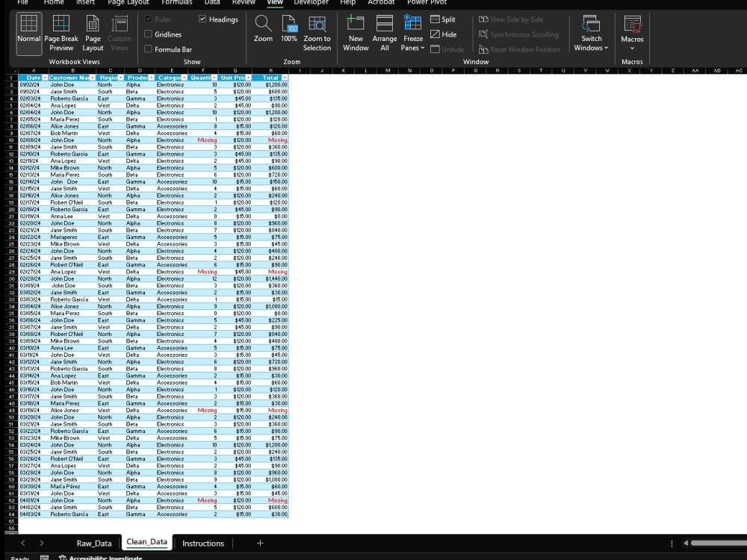Click Zoom to Selection
This screenshot has width=747, height=560.
(x=317, y=34)
